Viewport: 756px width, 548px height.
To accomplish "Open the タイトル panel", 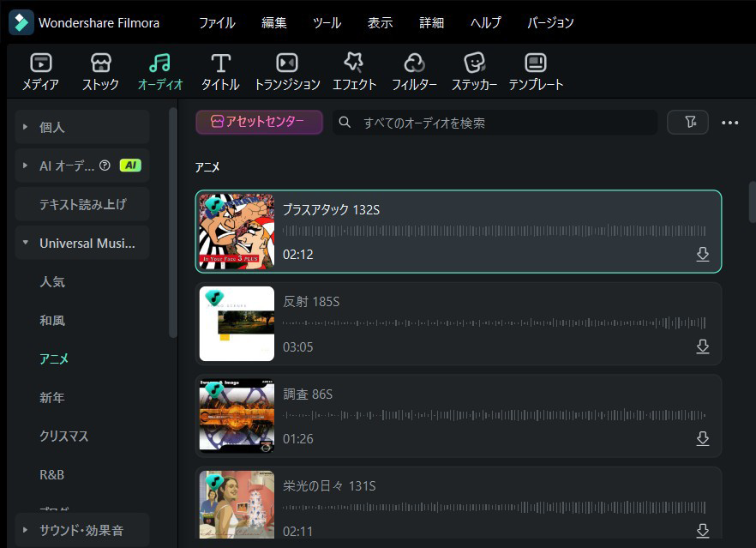I will [x=219, y=70].
